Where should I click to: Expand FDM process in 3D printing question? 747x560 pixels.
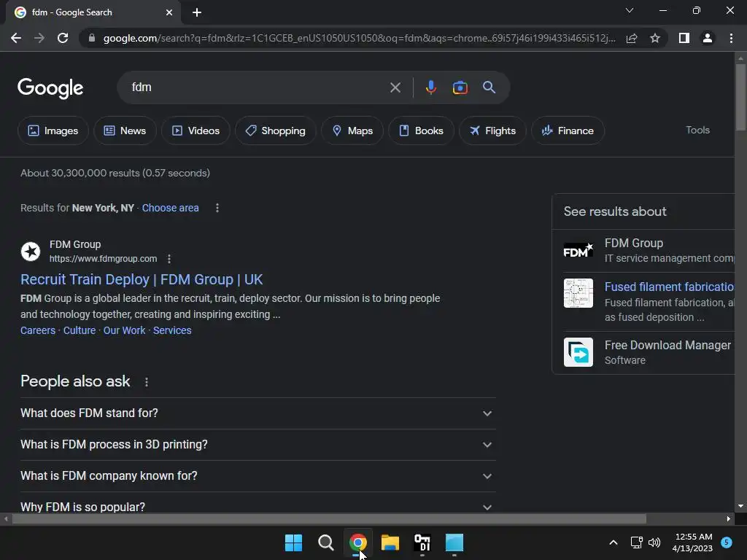(258, 445)
